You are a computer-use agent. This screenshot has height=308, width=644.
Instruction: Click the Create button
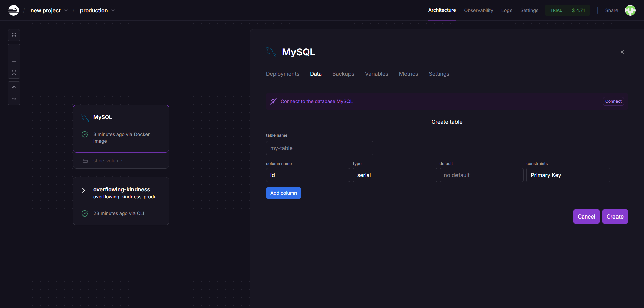click(615, 217)
